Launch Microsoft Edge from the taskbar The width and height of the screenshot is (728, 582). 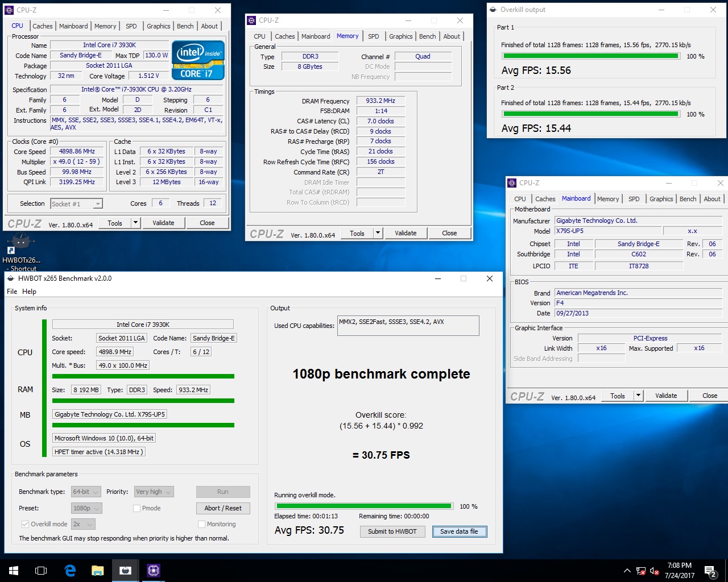click(x=70, y=570)
